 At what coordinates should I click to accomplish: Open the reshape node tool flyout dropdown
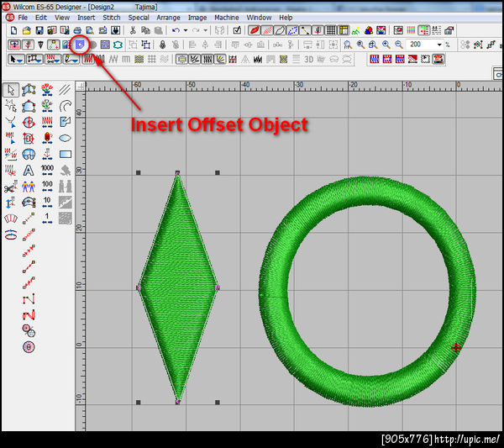tap(39, 61)
